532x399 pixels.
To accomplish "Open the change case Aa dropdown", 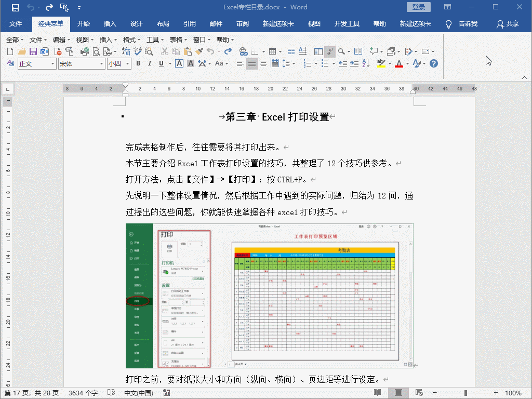I will tap(221, 63).
